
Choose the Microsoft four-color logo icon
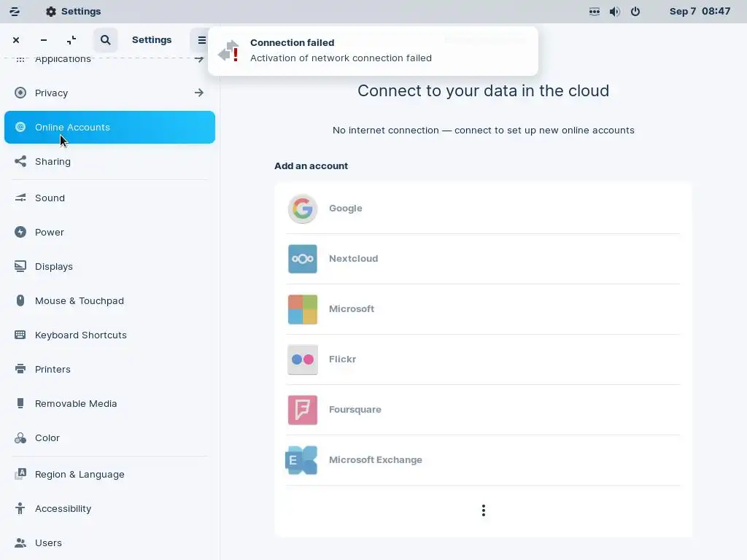click(x=303, y=309)
